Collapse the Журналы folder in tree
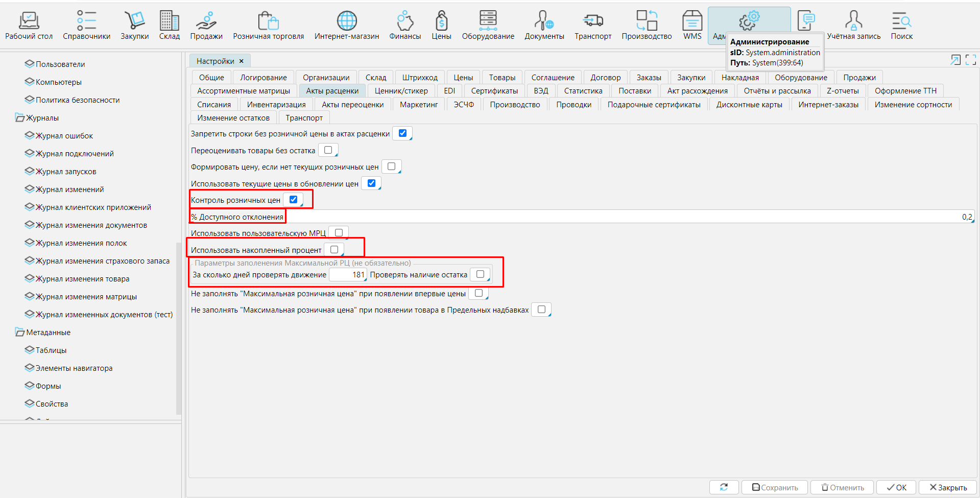Viewport: 980px width, 498px height. point(20,118)
